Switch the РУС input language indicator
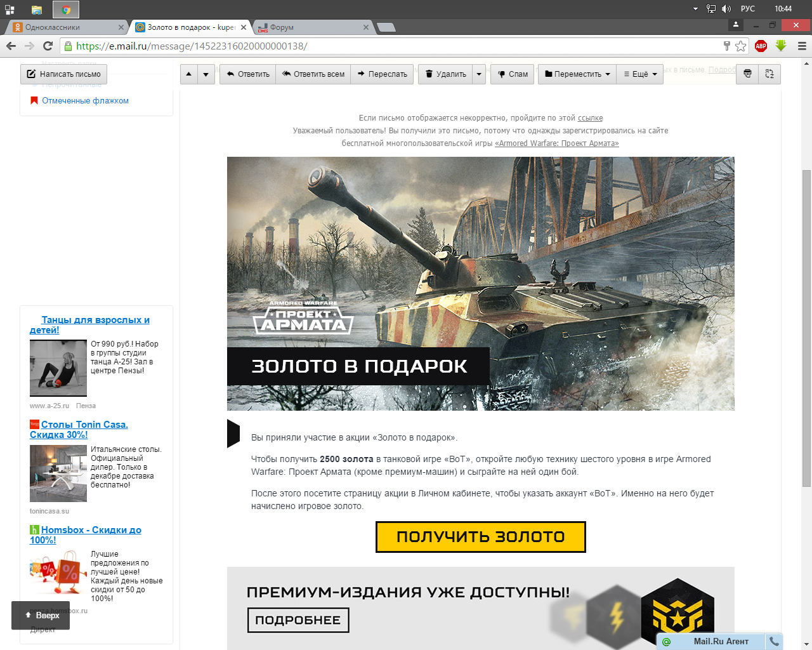Image resolution: width=812 pixels, height=650 pixels. point(748,9)
